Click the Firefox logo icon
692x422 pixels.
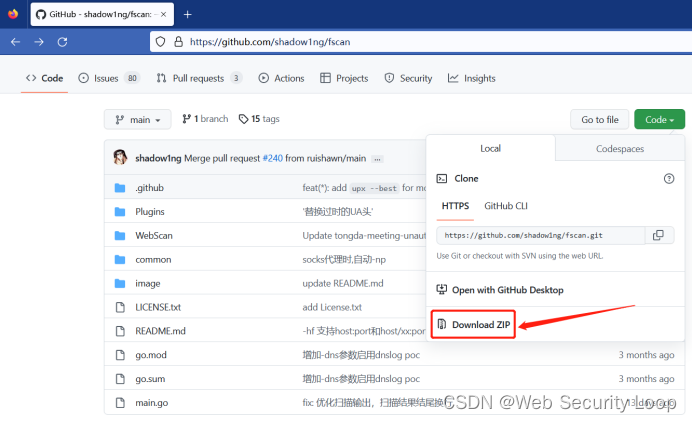pos(12,14)
